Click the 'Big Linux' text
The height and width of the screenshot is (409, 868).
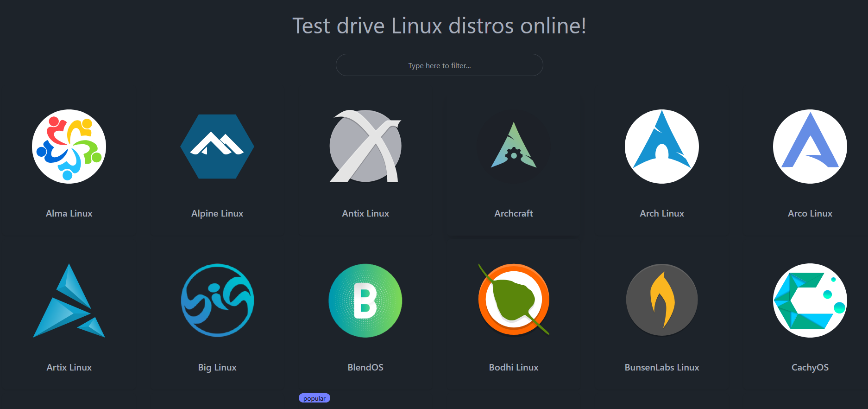[217, 367]
